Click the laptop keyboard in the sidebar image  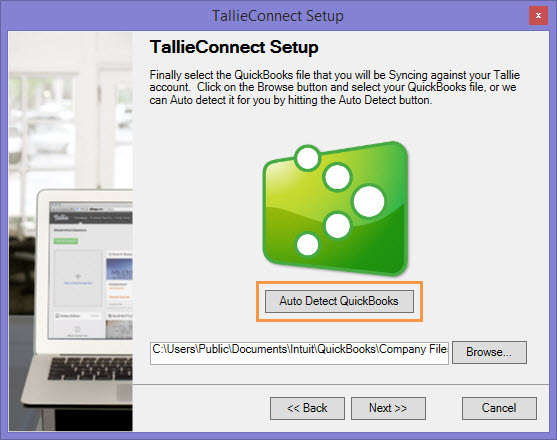pyautogui.click(x=90, y=369)
